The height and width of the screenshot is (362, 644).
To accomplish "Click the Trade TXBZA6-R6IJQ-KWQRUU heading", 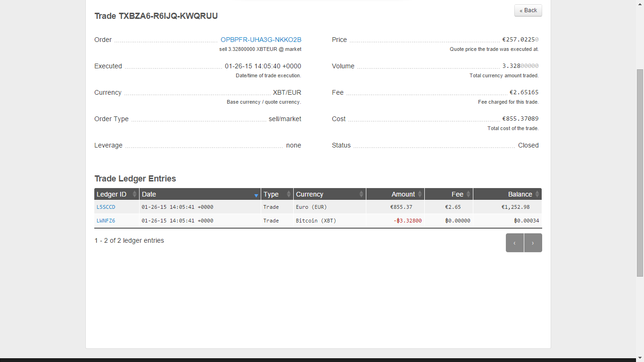I will point(156,16).
